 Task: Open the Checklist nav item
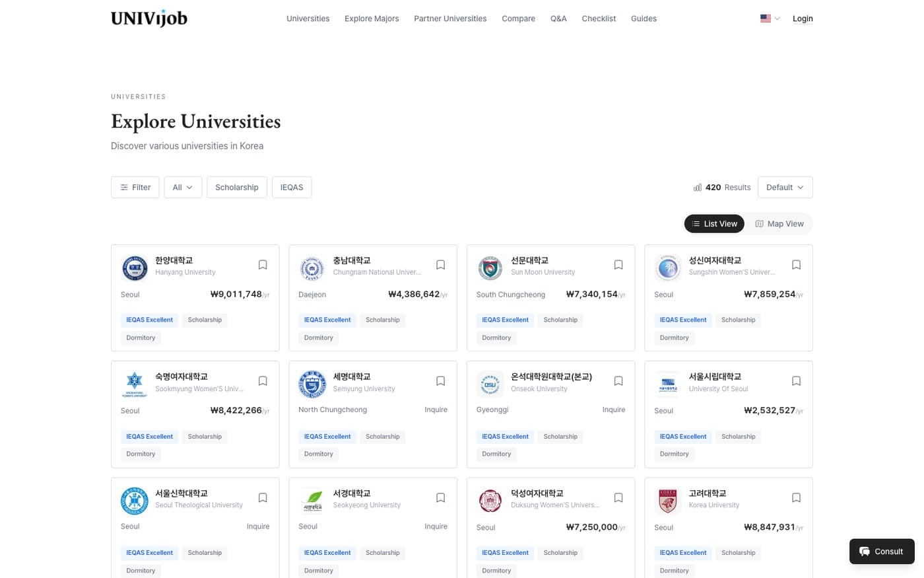[x=599, y=18]
